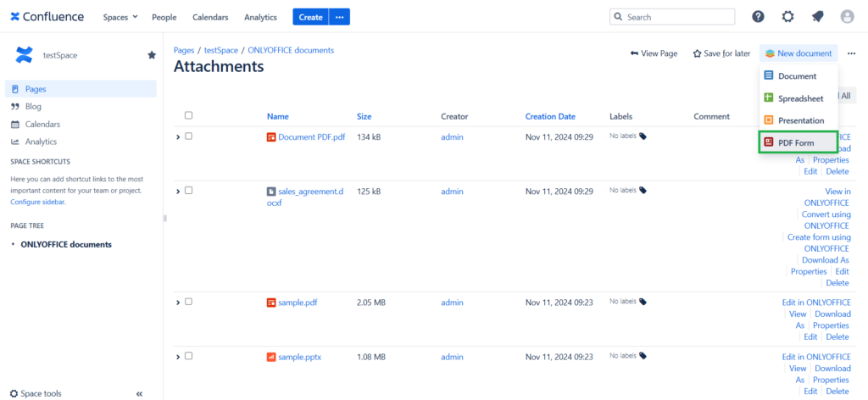
Task: Click Delete for sales_agreement.docxf
Action: coord(837,283)
